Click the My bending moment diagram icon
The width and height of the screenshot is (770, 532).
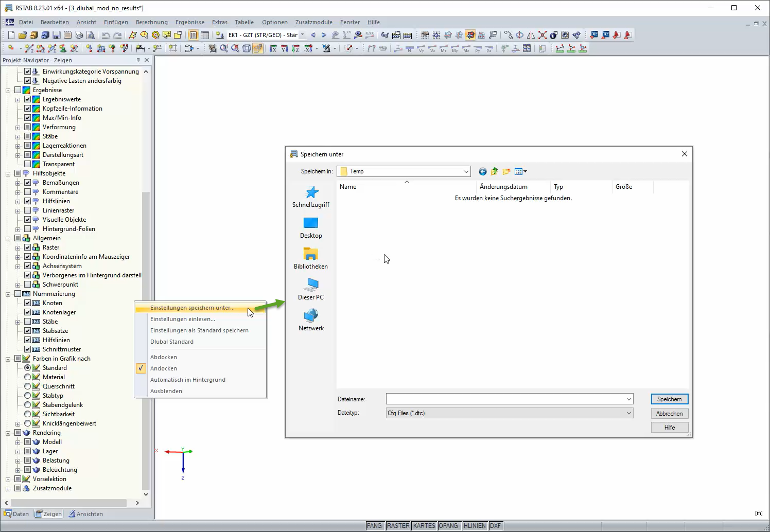click(x=455, y=48)
